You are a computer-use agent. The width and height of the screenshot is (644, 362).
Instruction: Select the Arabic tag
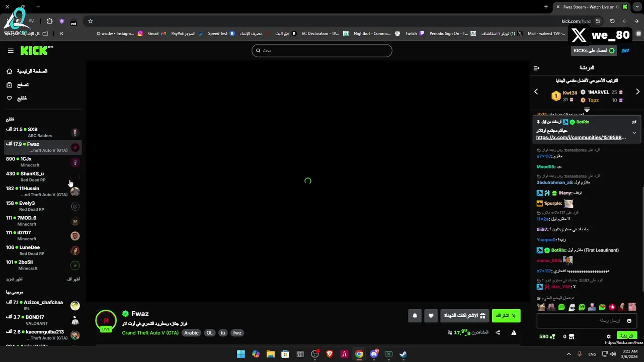click(191, 333)
